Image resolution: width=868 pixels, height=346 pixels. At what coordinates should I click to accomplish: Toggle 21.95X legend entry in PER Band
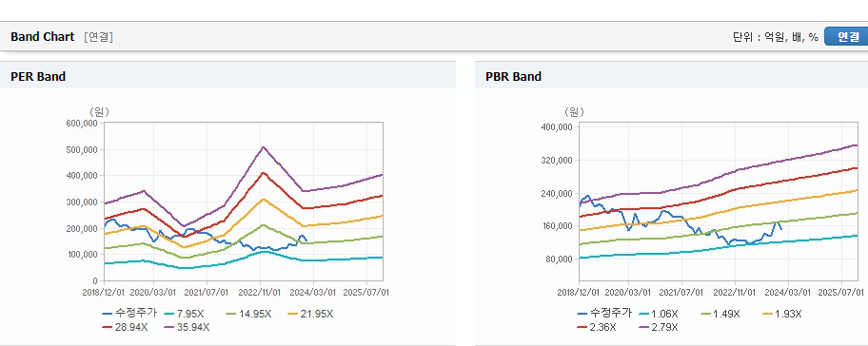pos(311,314)
